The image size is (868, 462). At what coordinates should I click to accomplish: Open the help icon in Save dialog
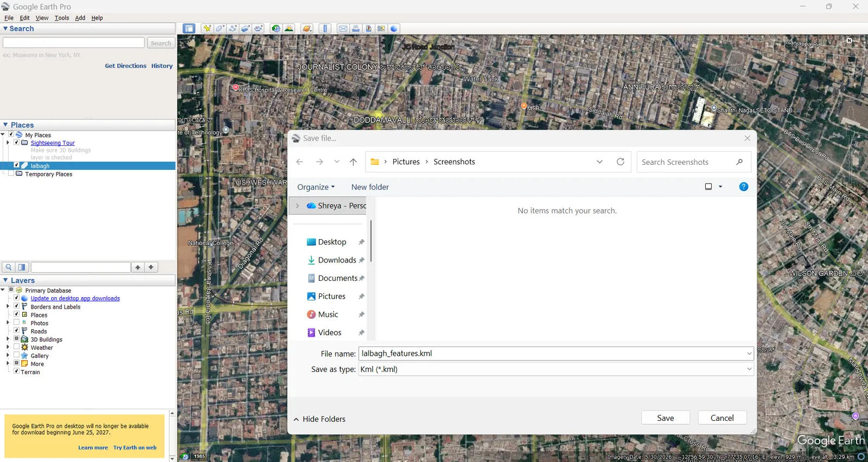point(744,187)
